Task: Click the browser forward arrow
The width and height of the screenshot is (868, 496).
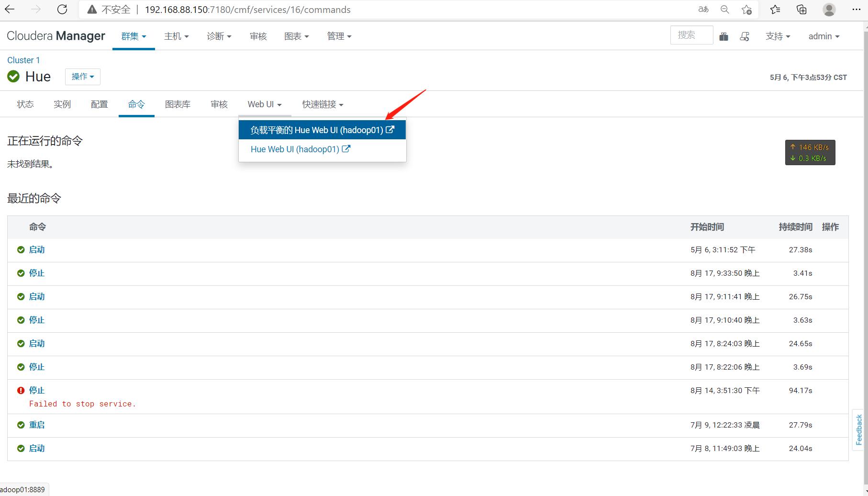Action: click(36, 10)
